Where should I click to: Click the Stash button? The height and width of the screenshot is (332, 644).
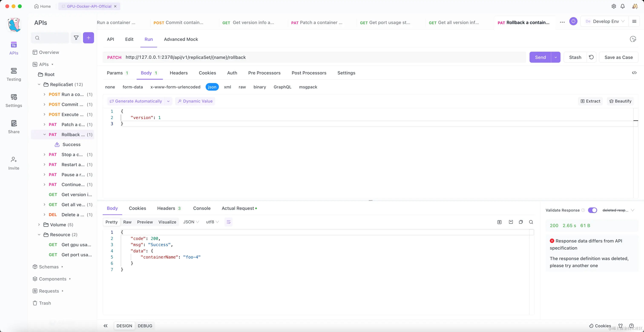coord(575,57)
